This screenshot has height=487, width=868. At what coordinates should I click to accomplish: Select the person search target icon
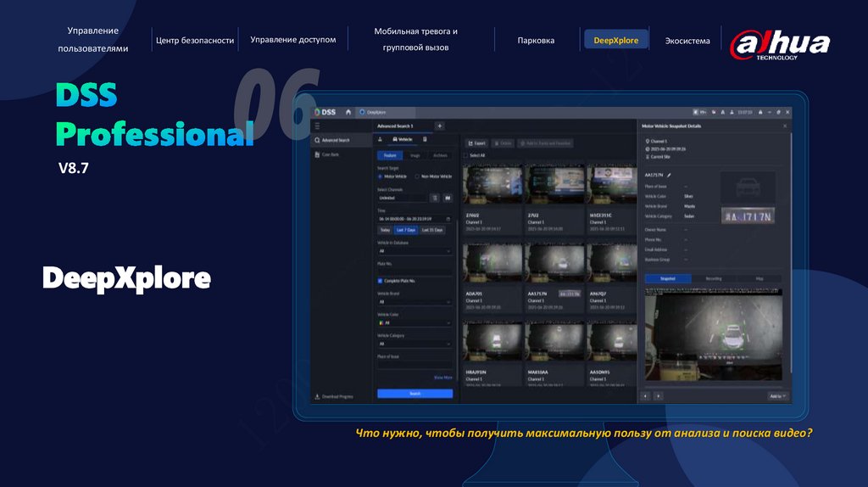click(381, 140)
